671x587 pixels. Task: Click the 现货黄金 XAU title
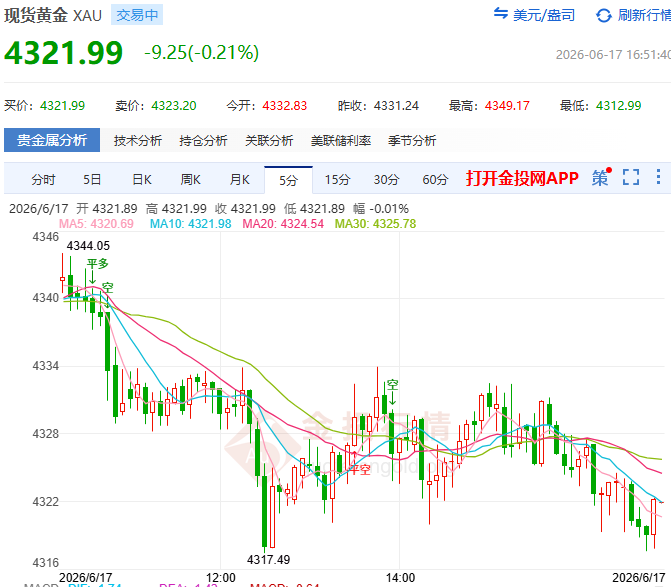click(x=53, y=15)
